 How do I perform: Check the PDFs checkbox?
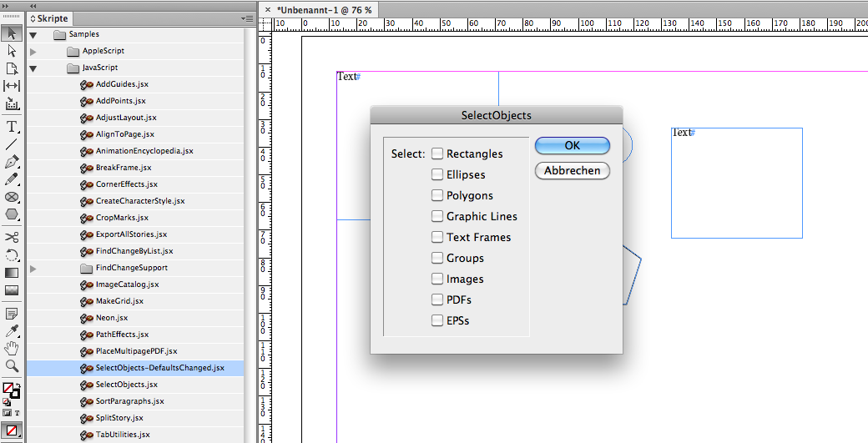[437, 300]
